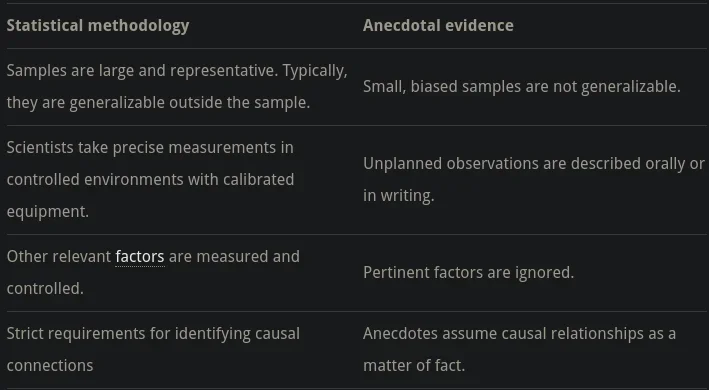The image size is (709, 390).
Task: Click the 'Scientists take precise measurements' cell
Action: tap(150, 179)
